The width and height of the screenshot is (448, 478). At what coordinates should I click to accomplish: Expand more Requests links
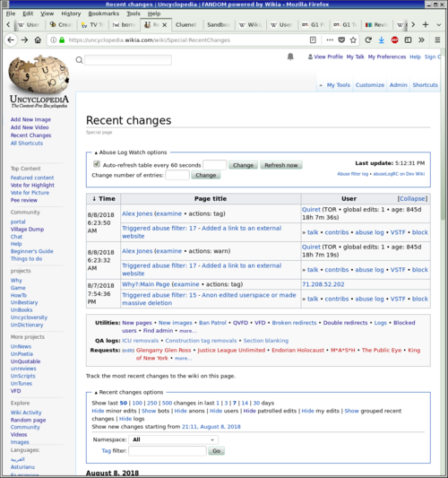point(183,359)
